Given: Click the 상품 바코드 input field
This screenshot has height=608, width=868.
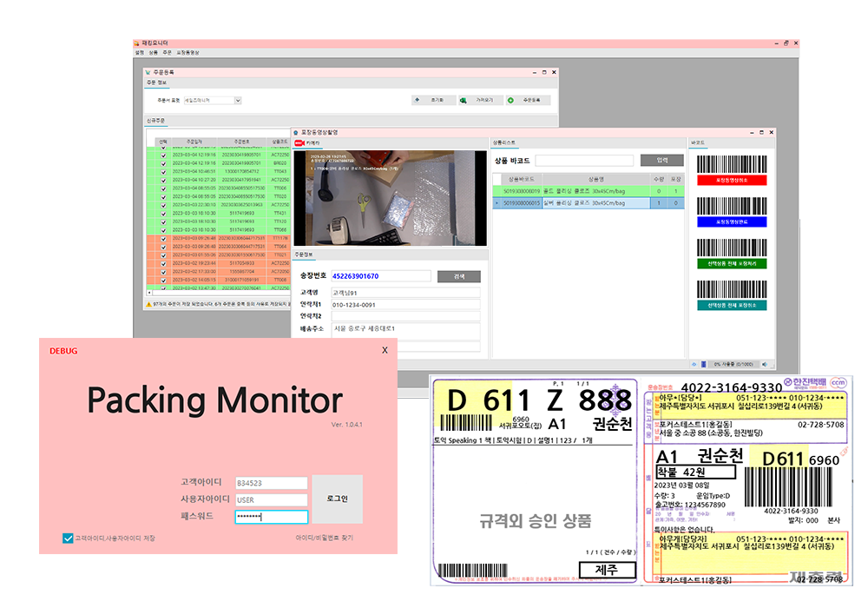Looking at the screenshot, I should click(x=584, y=161).
